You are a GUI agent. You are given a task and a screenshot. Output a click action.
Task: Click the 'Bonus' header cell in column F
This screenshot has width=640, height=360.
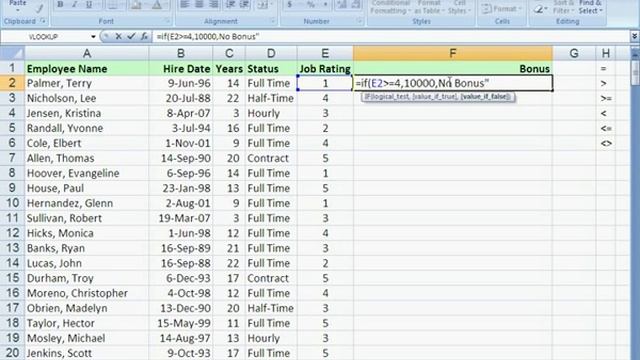[453, 69]
